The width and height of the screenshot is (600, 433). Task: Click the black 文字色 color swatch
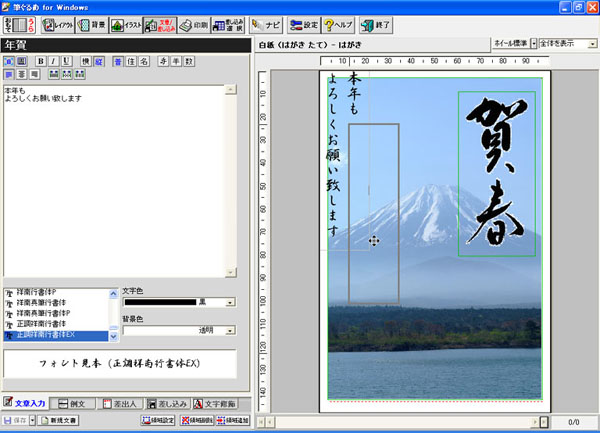(159, 302)
